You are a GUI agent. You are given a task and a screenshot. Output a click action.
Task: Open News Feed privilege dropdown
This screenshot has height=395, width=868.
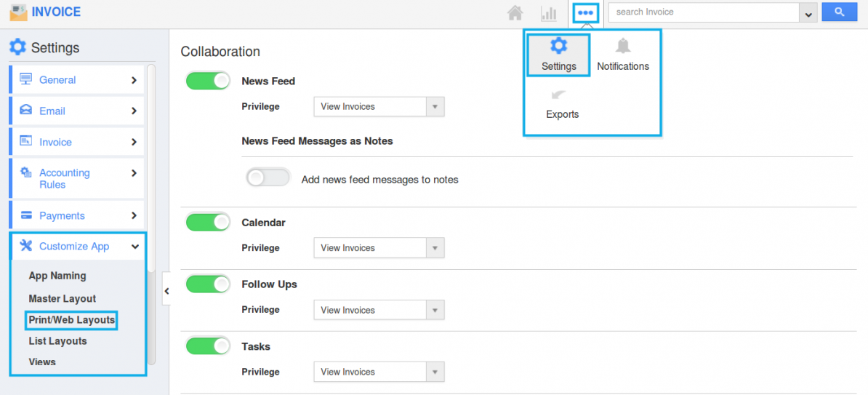pos(378,106)
